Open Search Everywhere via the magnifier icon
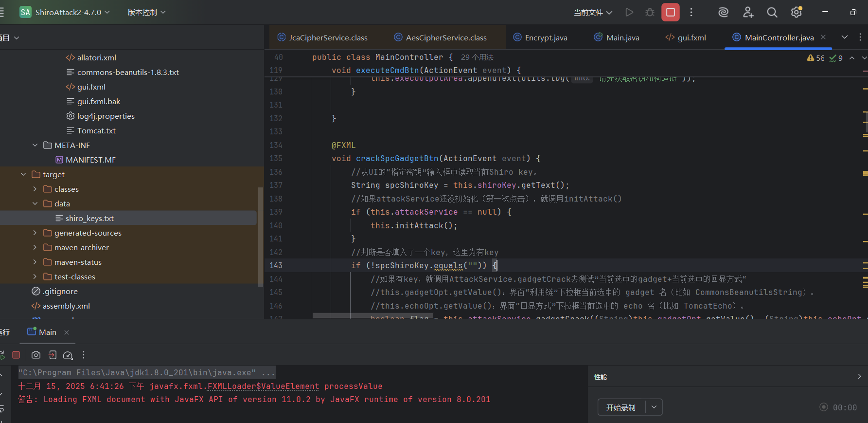This screenshot has height=423, width=868. coord(772,12)
